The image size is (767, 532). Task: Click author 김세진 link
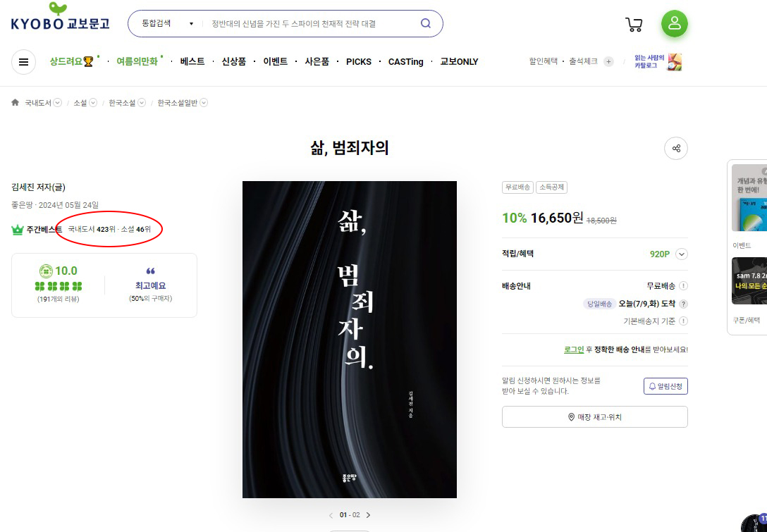point(25,187)
